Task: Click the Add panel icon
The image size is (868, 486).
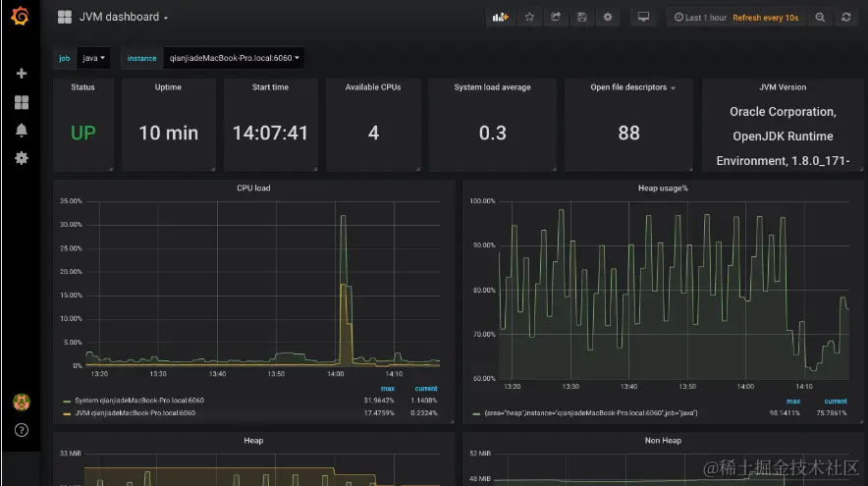Action: click(x=501, y=17)
